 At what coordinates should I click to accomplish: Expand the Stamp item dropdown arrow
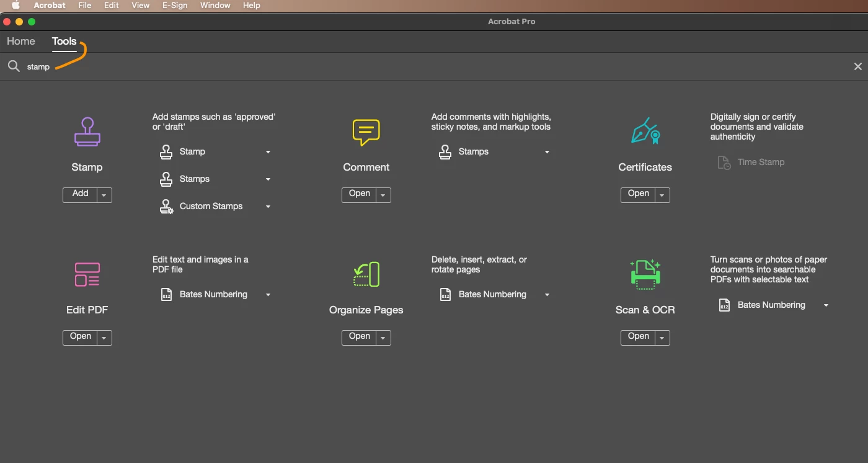[x=268, y=152]
